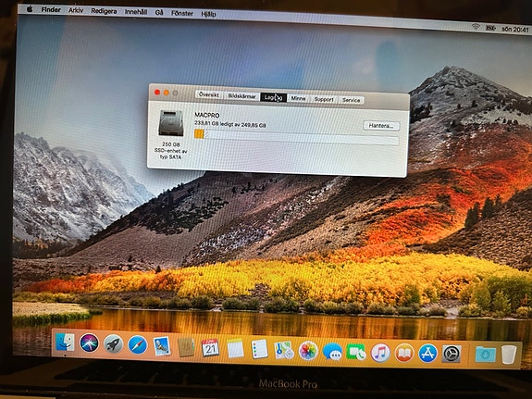Open the Trash in Dock

tap(509, 355)
